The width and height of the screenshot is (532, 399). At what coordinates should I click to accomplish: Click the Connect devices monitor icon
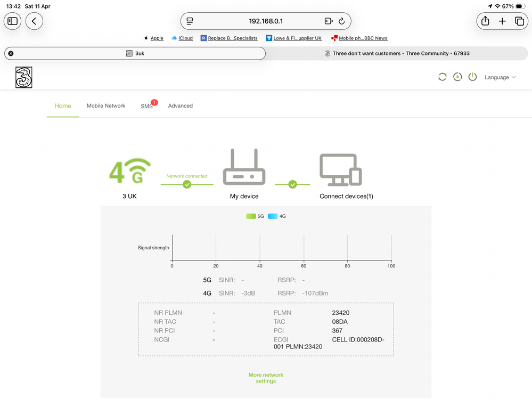click(x=341, y=169)
